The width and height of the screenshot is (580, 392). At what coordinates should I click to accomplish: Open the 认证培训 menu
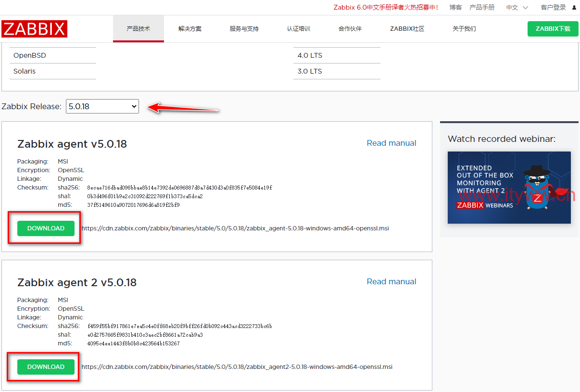click(299, 29)
